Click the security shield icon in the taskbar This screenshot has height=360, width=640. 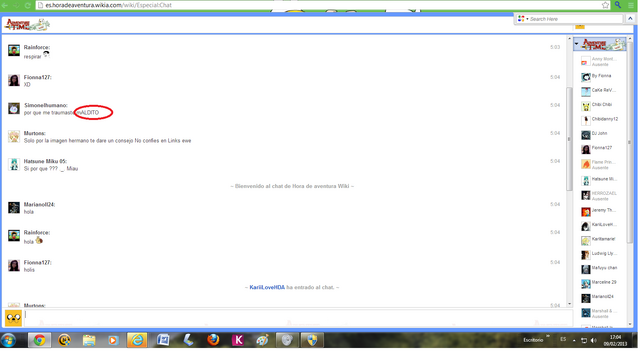tap(312, 340)
